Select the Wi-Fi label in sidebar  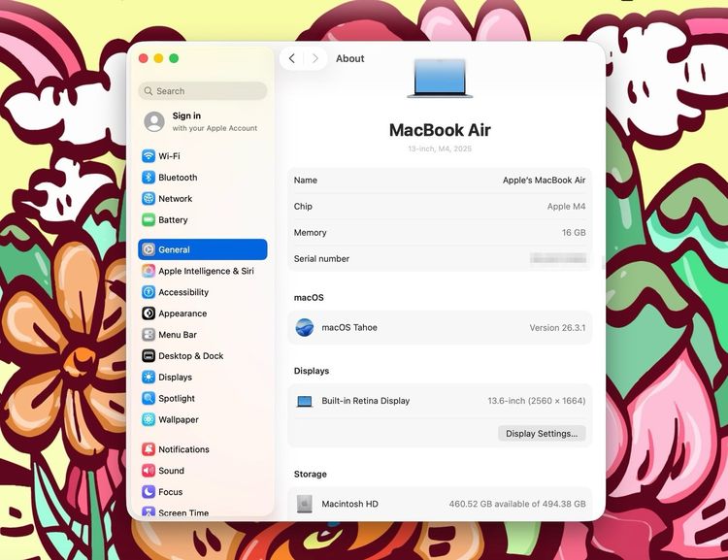pos(169,156)
